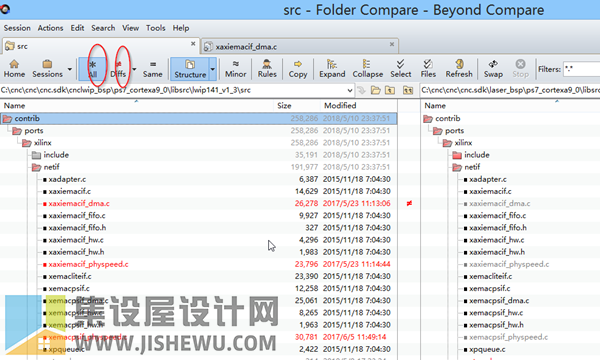Collapse the left contrib folder
Image resolution: width=600 pixels, height=360 pixels.
click(x=7, y=119)
